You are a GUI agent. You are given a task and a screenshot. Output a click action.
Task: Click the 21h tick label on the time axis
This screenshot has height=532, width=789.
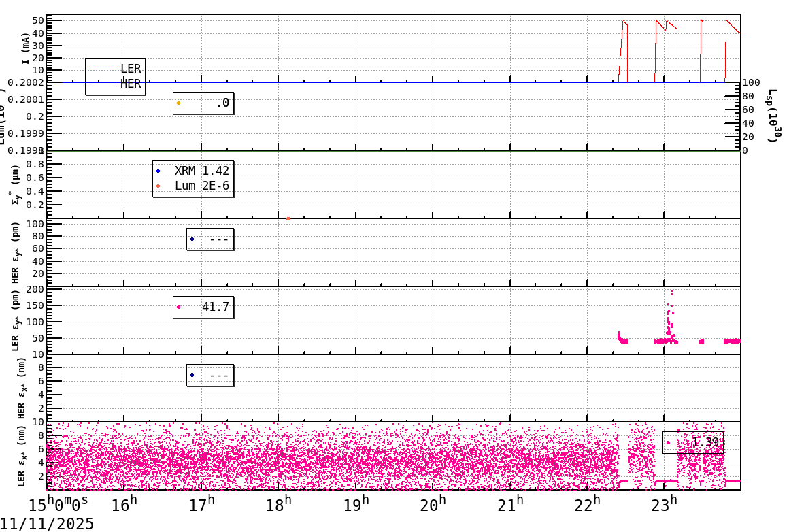click(511, 504)
